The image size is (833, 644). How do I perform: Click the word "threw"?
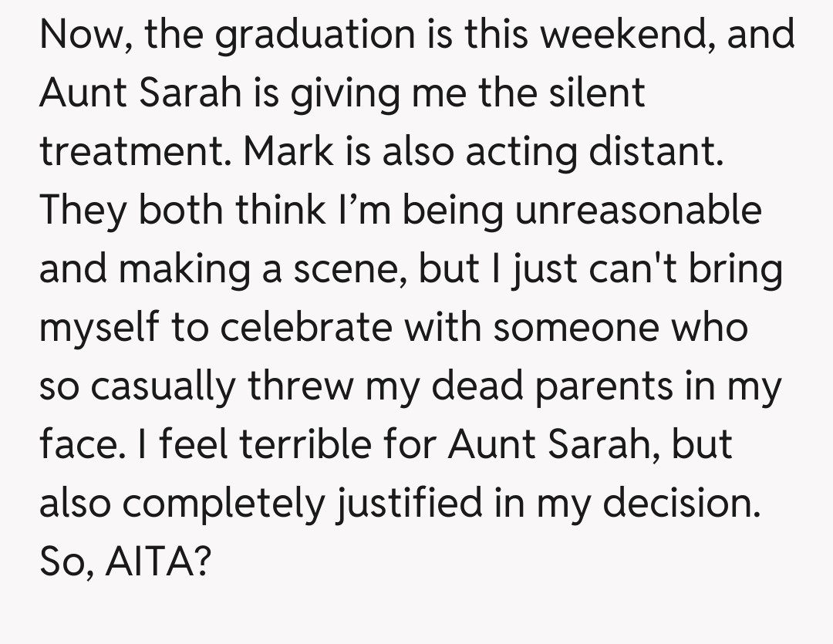[299, 385]
